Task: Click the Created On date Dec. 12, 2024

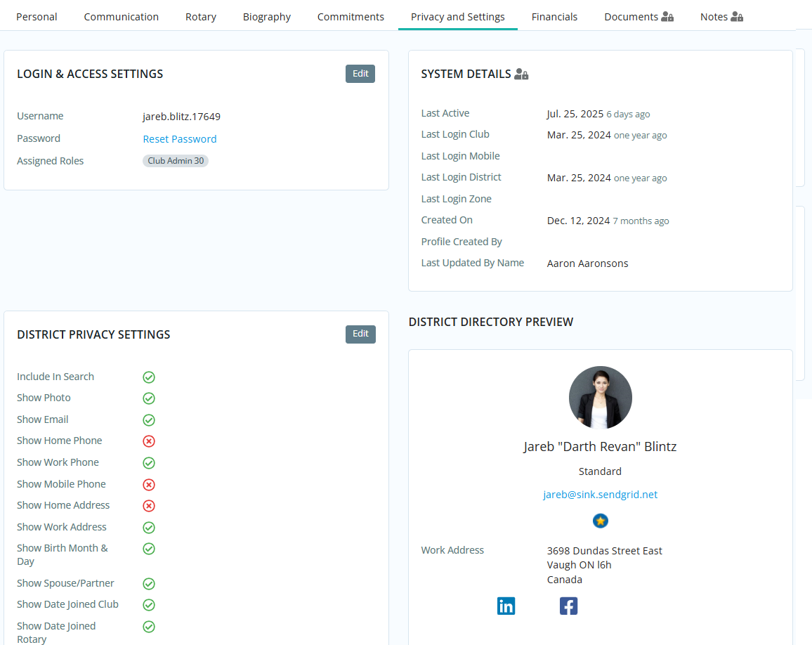Action: (579, 221)
